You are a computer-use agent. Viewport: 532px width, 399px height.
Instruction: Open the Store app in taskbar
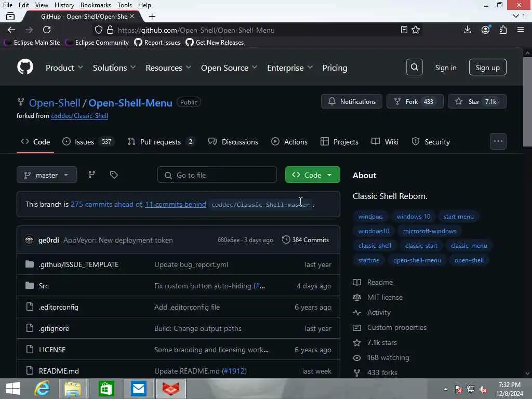point(106,389)
